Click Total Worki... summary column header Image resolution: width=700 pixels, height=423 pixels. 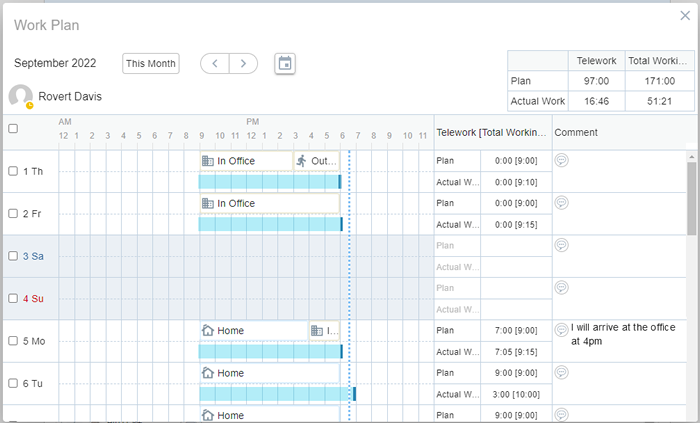[659, 61]
